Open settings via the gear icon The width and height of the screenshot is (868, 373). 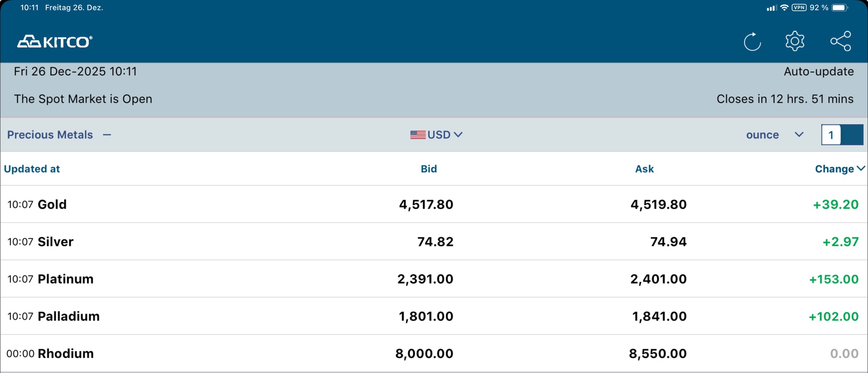[x=795, y=42]
